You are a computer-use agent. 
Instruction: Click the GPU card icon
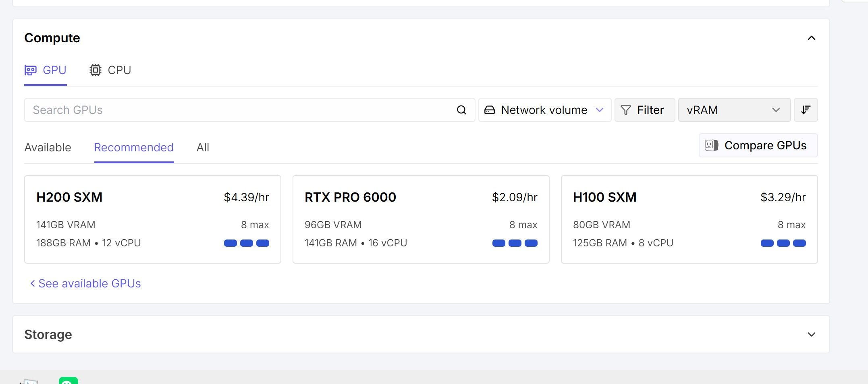point(31,70)
